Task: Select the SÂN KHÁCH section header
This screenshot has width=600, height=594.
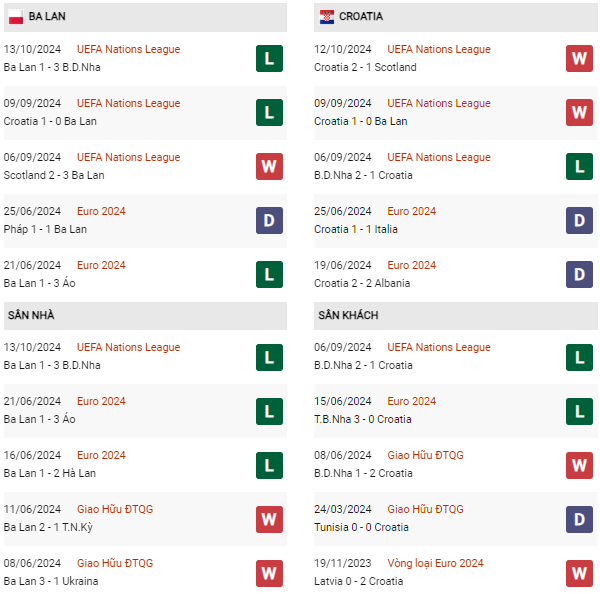Action: pos(456,315)
